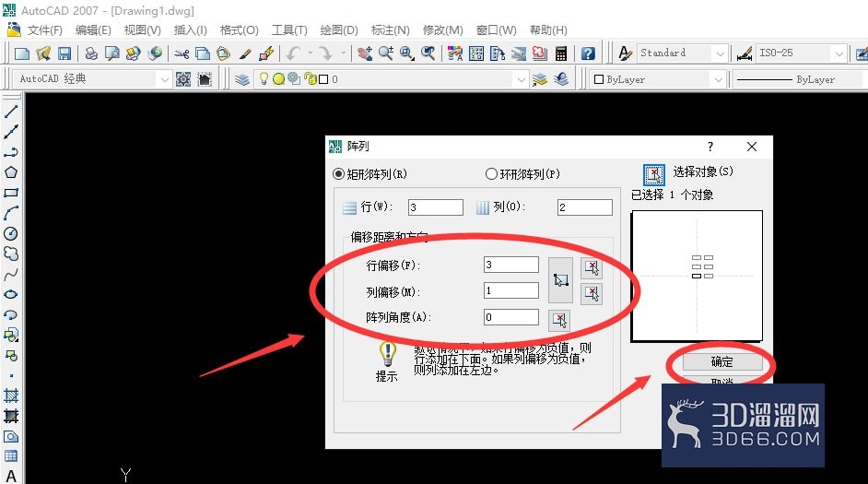The height and width of the screenshot is (484, 868).
Task: Open the 文件(F) menu
Action: coord(45,30)
